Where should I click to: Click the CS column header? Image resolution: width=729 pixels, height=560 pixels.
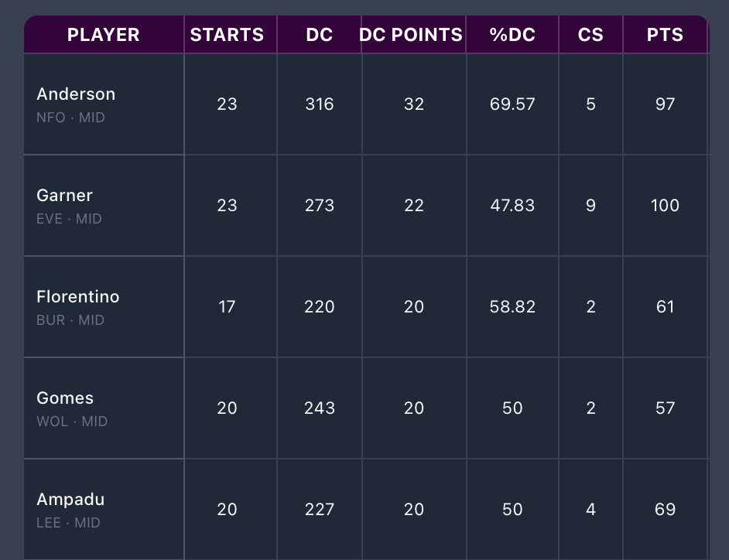[590, 35]
